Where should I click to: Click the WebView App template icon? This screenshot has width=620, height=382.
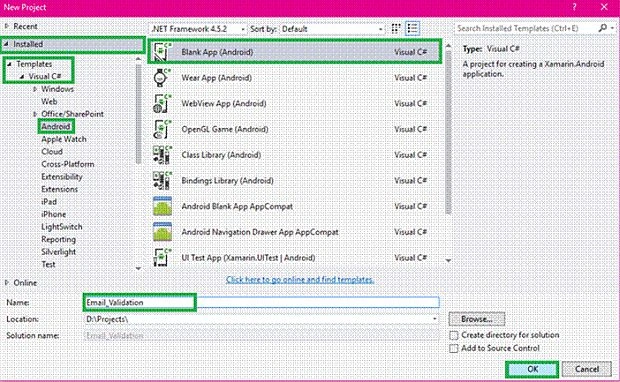tap(162, 104)
